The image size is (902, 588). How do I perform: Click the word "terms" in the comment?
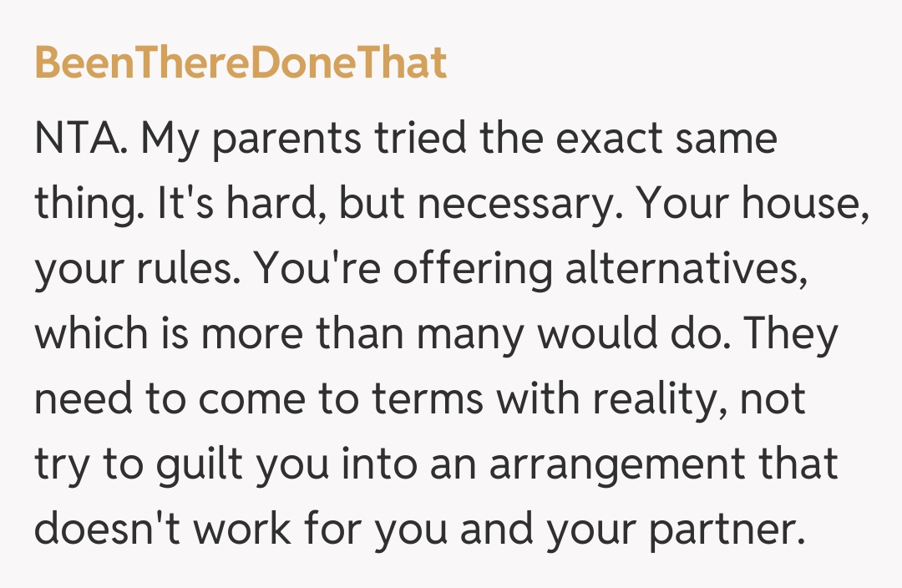click(429, 399)
